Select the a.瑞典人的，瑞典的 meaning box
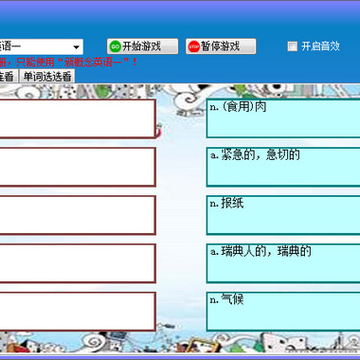Viewport: 360px width, 360px height. pyautogui.click(x=283, y=263)
